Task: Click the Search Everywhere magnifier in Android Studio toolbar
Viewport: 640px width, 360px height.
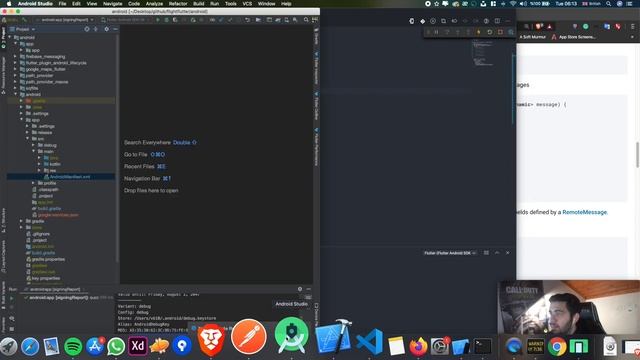Action: pyautogui.click(x=306, y=20)
